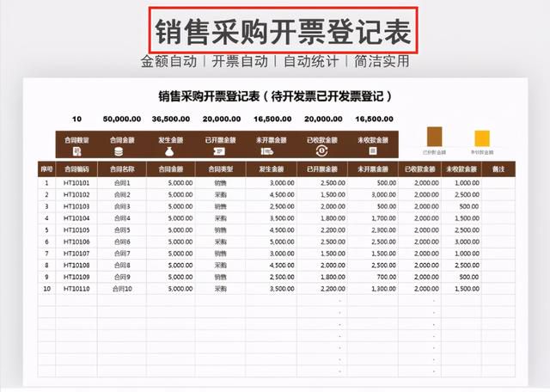550x392 pixels.
Task: Select the cell HT10105
Action: click(x=76, y=230)
